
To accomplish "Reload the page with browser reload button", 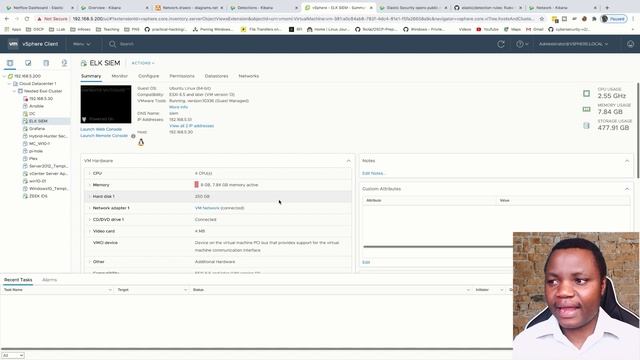I will click(x=27, y=19).
